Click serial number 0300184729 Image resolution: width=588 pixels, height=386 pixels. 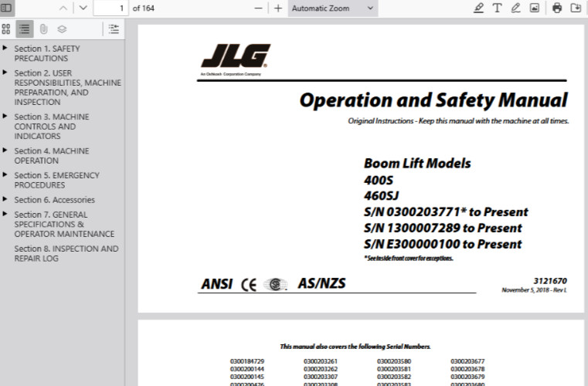247,361
